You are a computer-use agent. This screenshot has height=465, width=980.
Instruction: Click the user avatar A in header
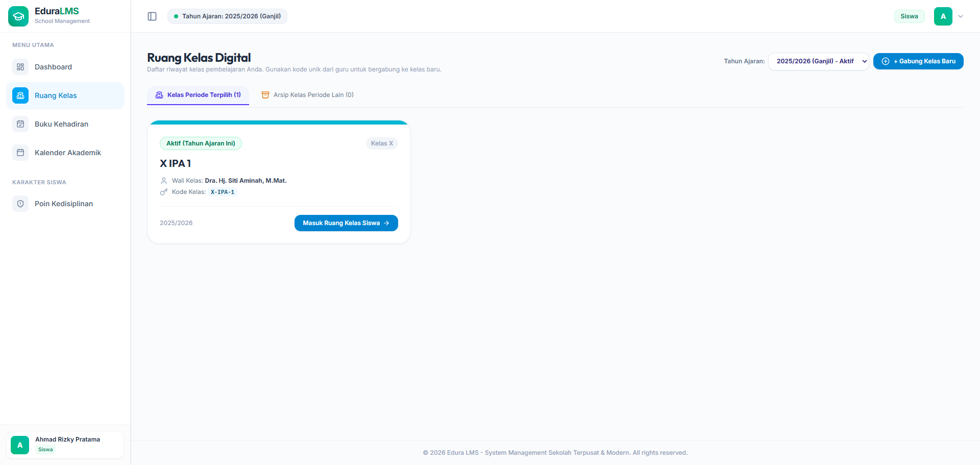(x=943, y=16)
